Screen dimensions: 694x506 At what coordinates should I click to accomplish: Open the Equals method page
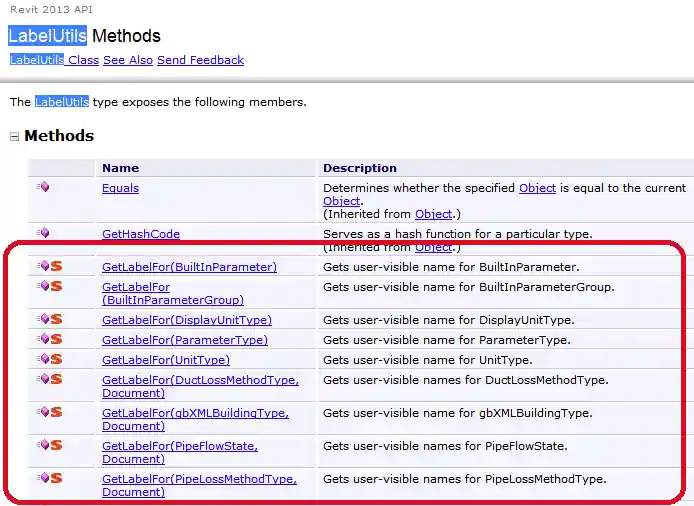tap(120, 188)
